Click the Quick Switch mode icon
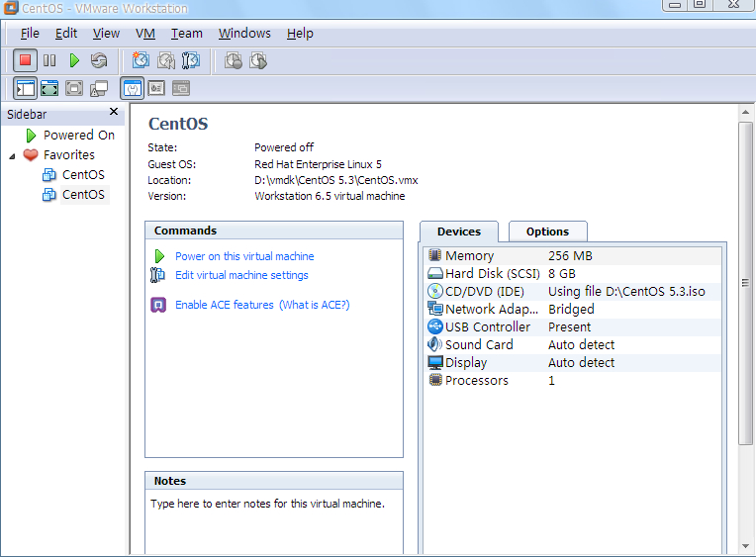The image size is (756, 557). (x=74, y=88)
